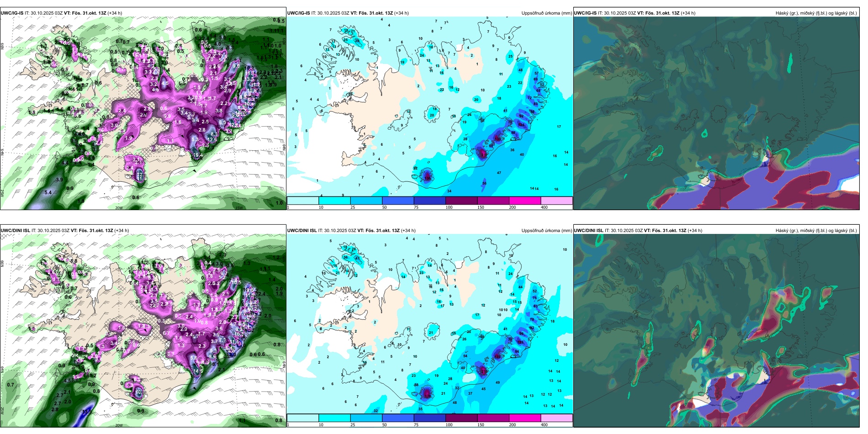
Task: Select the dark purple 100–150 mm swatch in IG-IS legend
Action: click(x=461, y=201)
